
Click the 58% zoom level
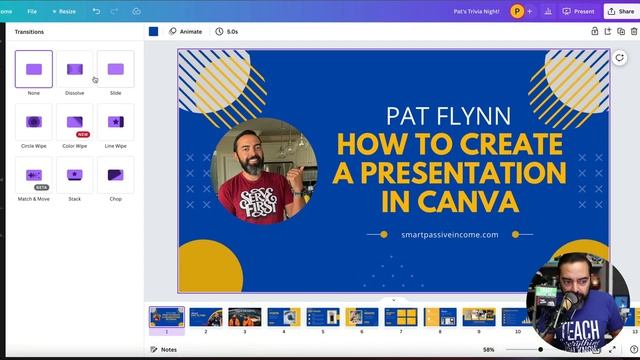pos(489,350)
